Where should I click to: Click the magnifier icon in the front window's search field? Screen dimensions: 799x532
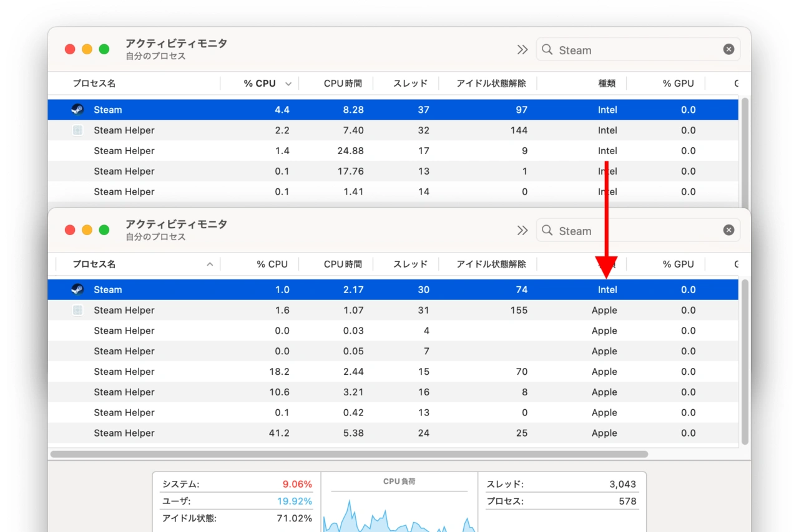(547, 230)
